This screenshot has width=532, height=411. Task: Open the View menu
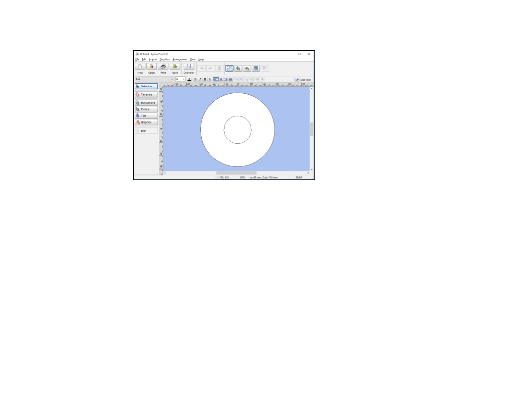(x=193, y=59)
